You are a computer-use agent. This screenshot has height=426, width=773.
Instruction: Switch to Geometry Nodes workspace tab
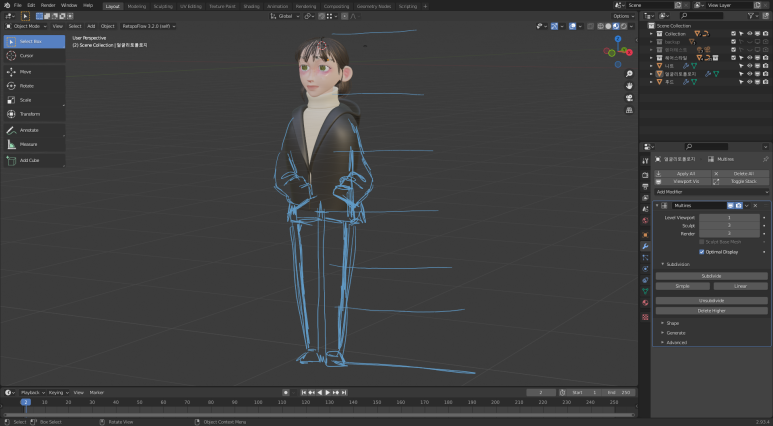(373, 6)
